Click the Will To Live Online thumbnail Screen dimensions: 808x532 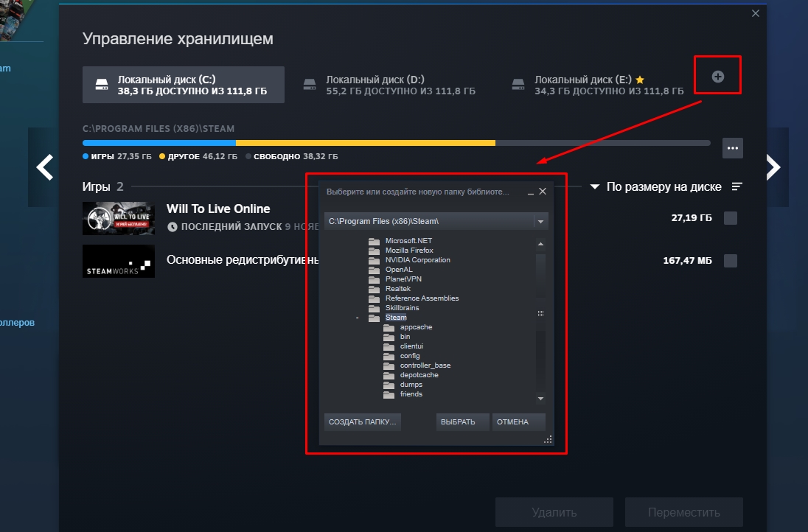[119, 218]
